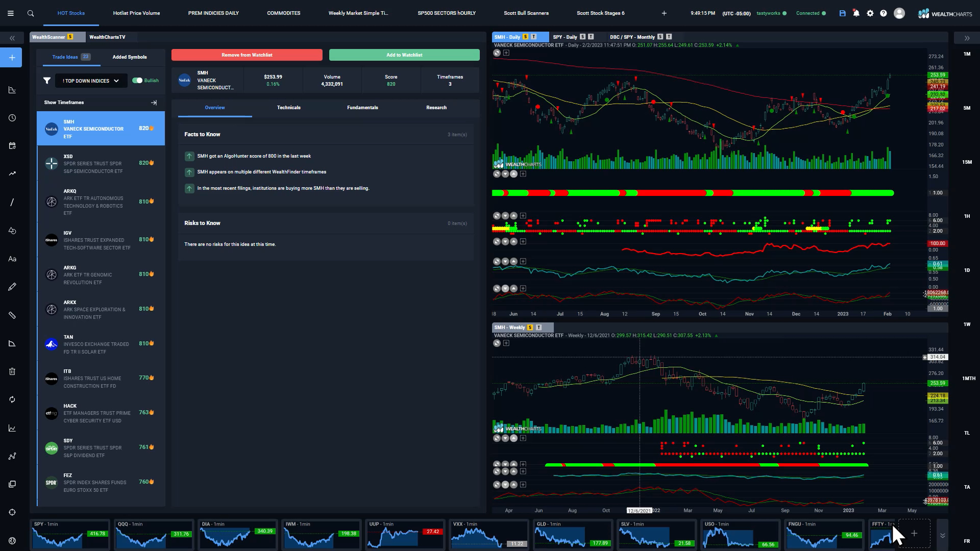Switch to Hotlist Price Volume tab
This screenshot has width=980, height=551.
click(x=136, y=13)
